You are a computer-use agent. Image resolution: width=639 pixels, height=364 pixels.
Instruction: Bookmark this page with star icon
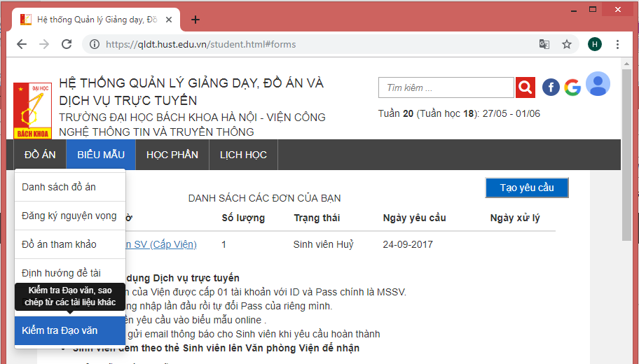567,44
